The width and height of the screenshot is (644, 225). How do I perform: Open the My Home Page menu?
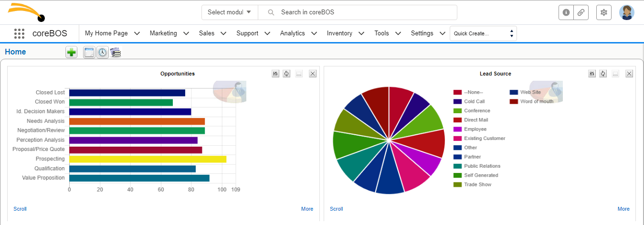tap(106, 33)
